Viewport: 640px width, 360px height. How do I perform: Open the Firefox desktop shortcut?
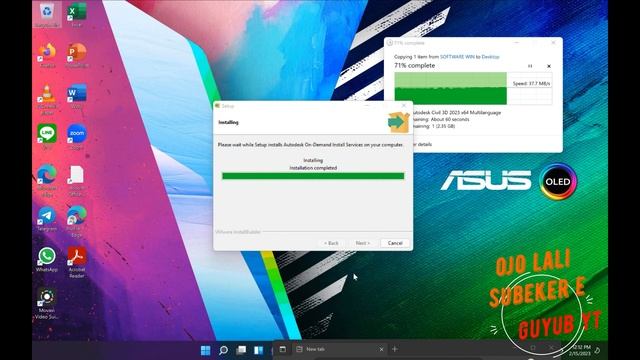pyautogui.click(x=47, y=55)
